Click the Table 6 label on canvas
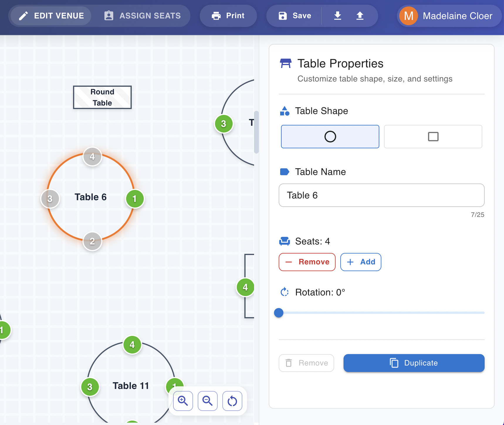The image size is (504, 425). click(x=91, y=197)
